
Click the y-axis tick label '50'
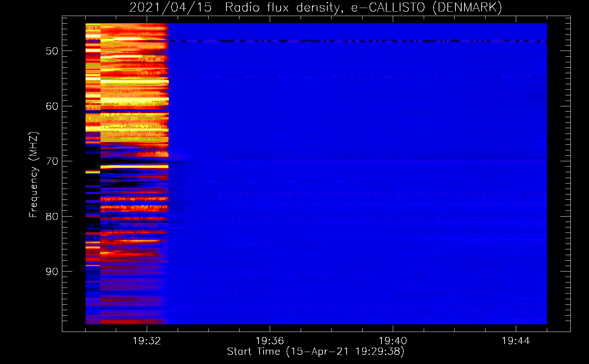click(x=52, y=51)
